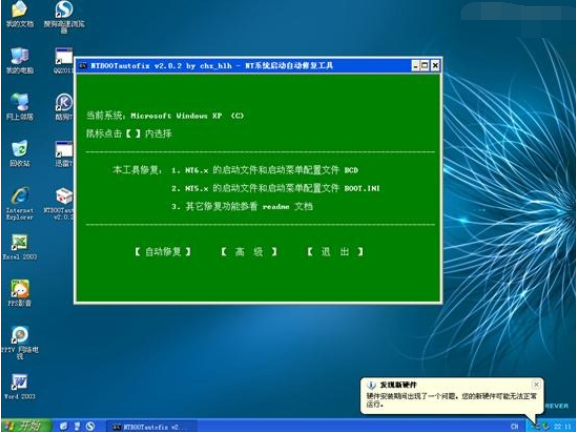
Task: Minimize the NTBOOTautofix window
Action: [x=415, y=66]
